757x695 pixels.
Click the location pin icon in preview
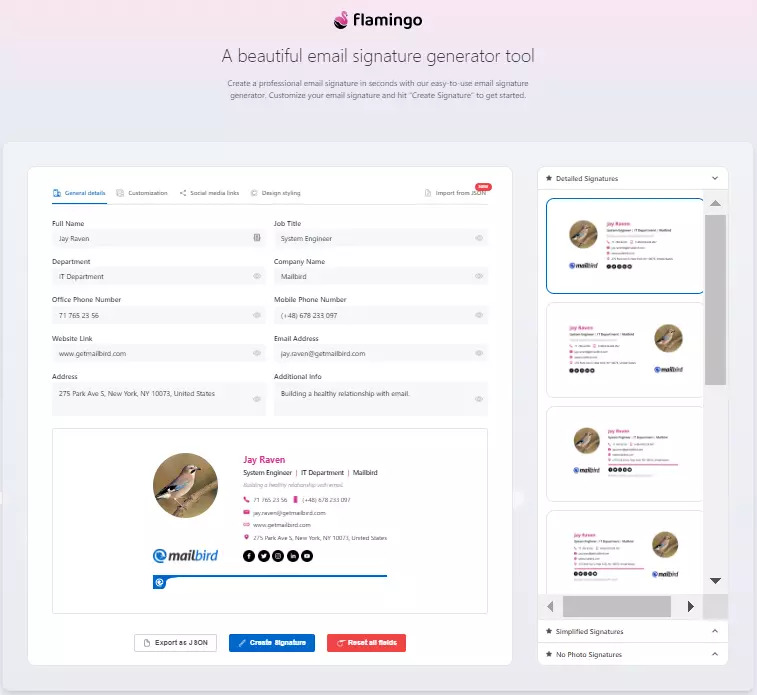pos(246,537)
